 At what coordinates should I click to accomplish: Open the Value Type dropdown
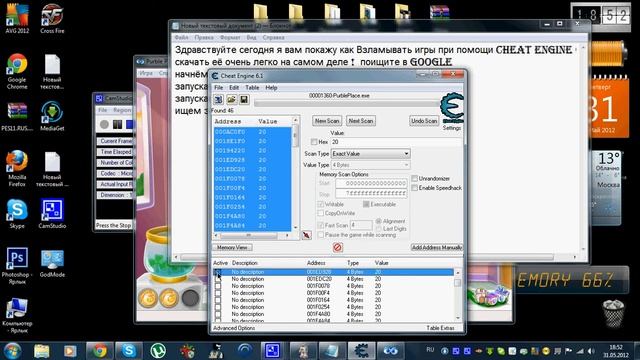click(x=371, y=165)
